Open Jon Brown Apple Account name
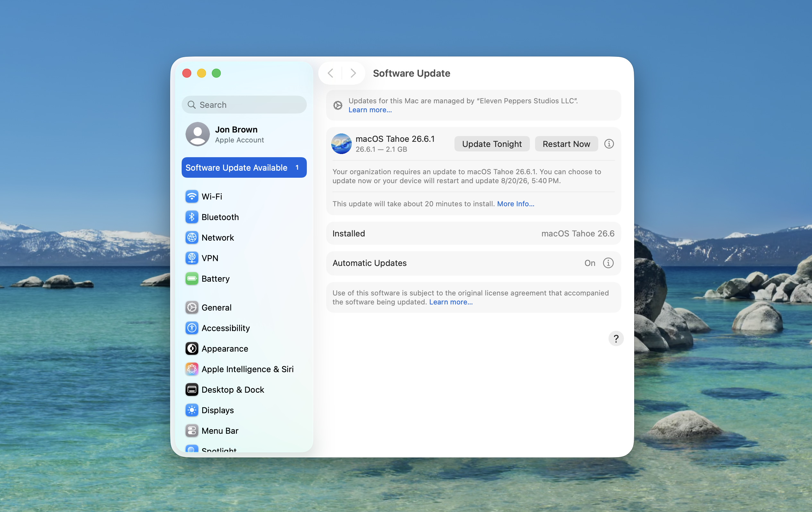This screenshot has width=812, height=512. pos(236,130)
